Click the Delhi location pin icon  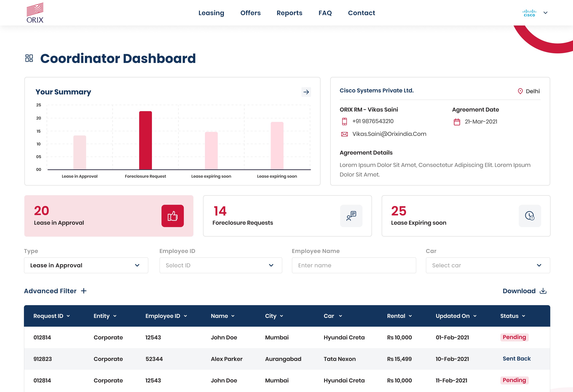520,91
